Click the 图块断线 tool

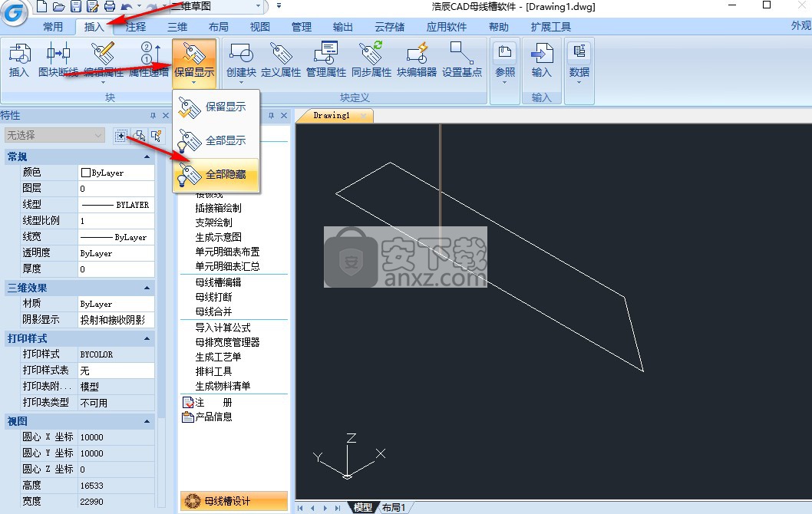58,60
